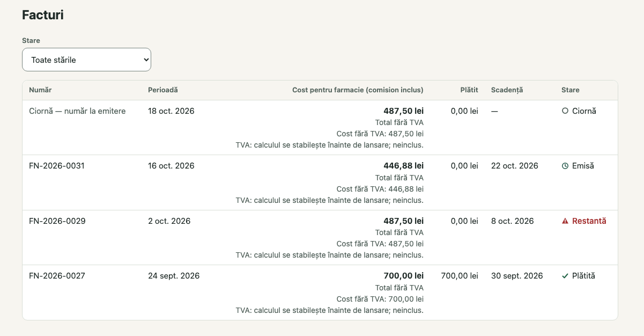Click the Scadență column header
Screen dimensions: 644x336
(x=507, y=90)
